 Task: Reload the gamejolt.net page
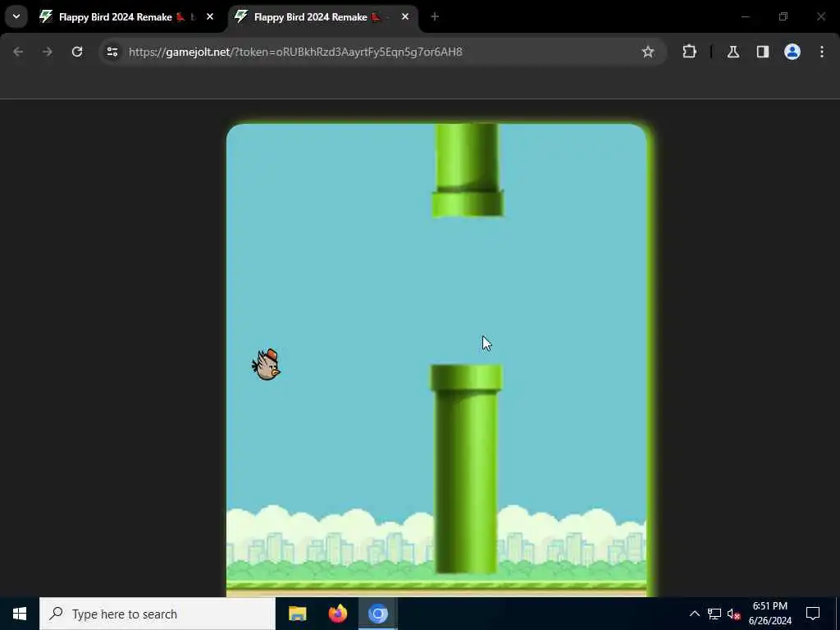click(77, 52)
